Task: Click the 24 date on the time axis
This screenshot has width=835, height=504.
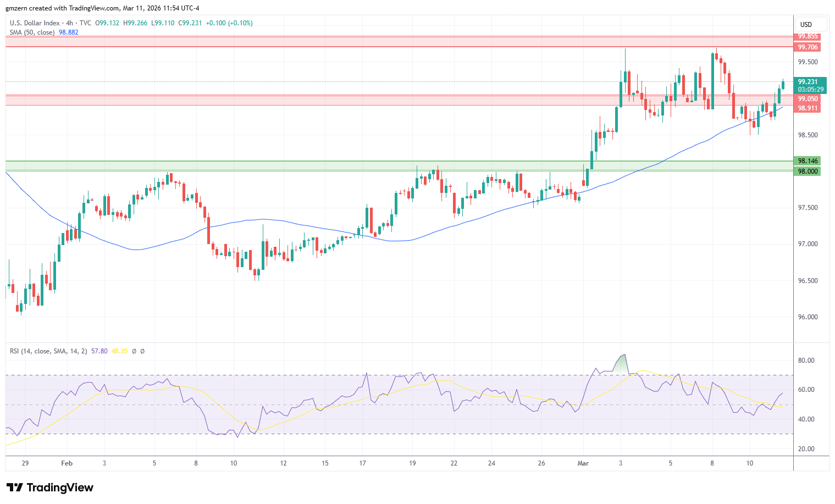Action: (x=491, y=463)
